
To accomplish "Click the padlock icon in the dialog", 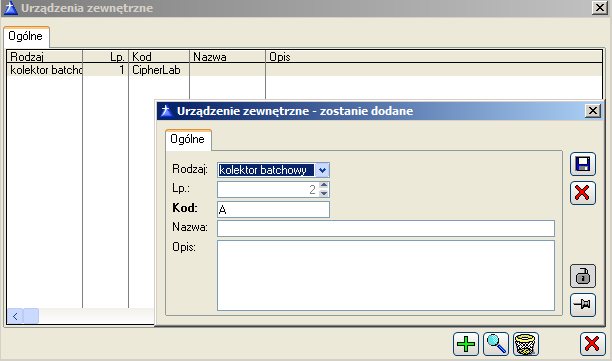I will [x=583, y=276].
